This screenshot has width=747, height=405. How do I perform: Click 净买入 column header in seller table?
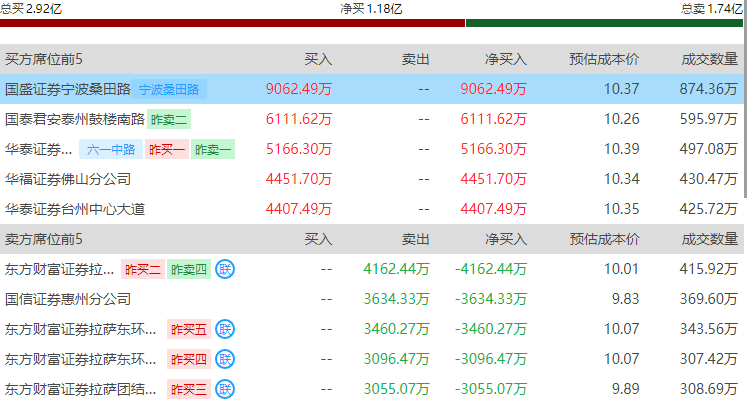pyautogui.click(x=506, y=239)
